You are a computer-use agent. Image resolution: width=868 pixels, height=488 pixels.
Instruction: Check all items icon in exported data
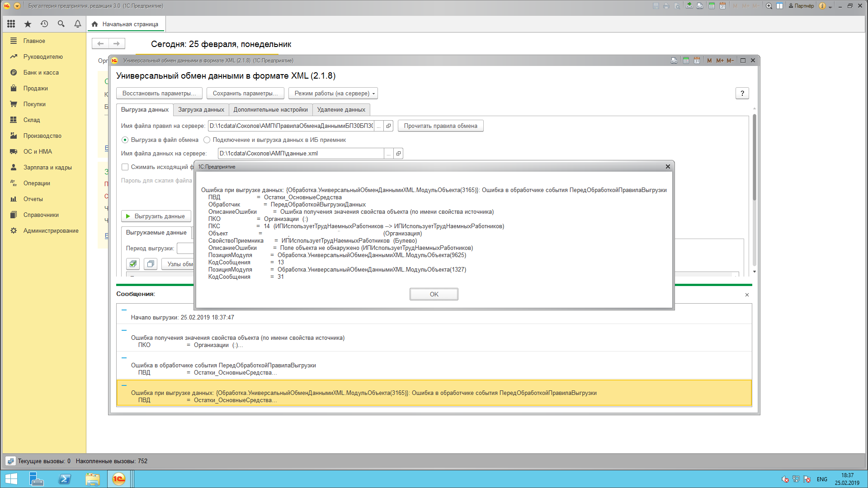133,264
